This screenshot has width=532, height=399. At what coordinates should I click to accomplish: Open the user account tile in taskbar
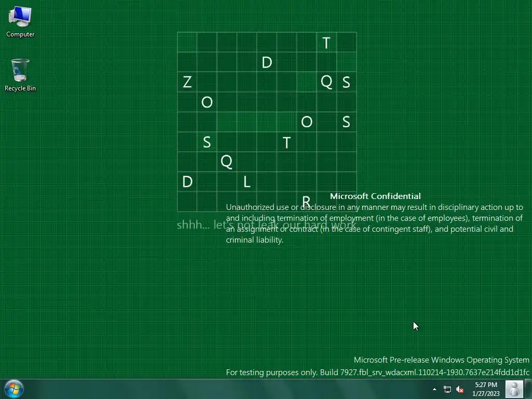(514, 389)
